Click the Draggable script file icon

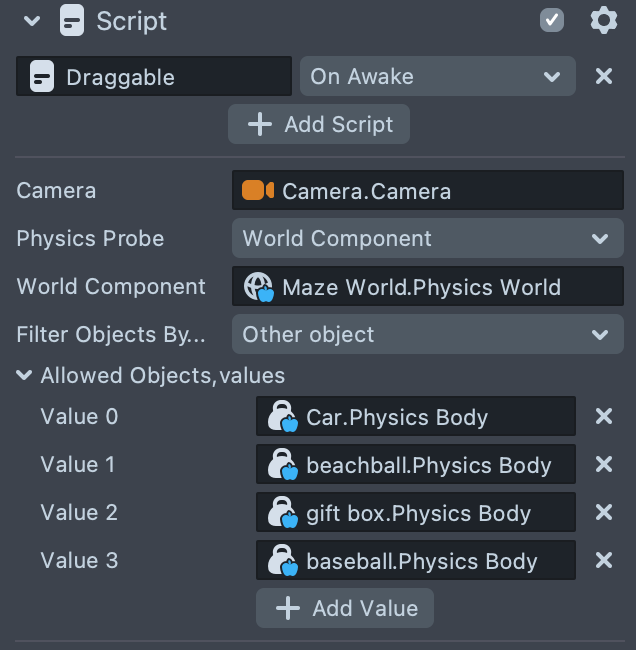tap(42, 77)
